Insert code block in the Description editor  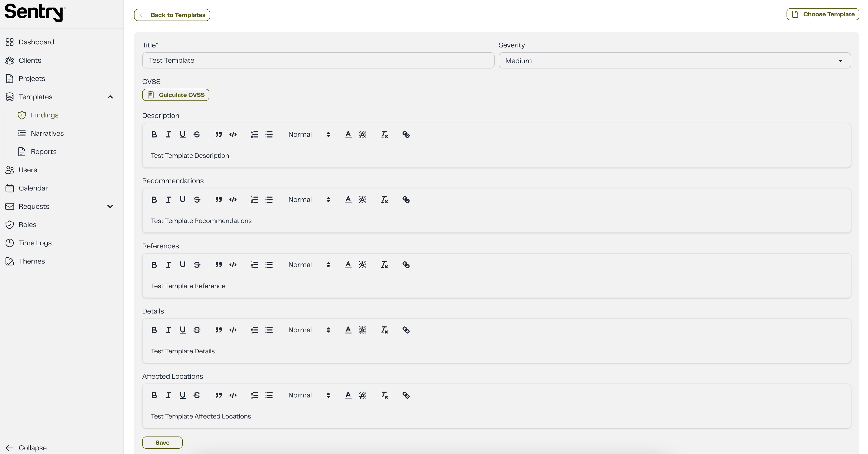(x=233, y=134)
